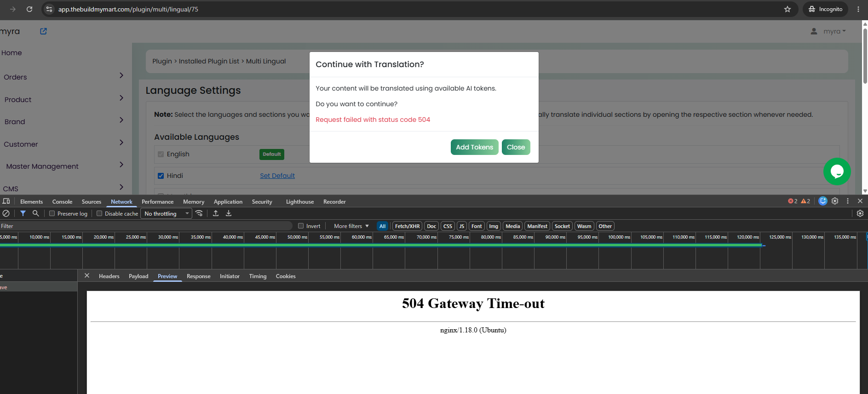Image resolution: width=868 pixels, height=394 pixels.
Task: Enable Disable cache checkbox
Action: click(99, 213)
